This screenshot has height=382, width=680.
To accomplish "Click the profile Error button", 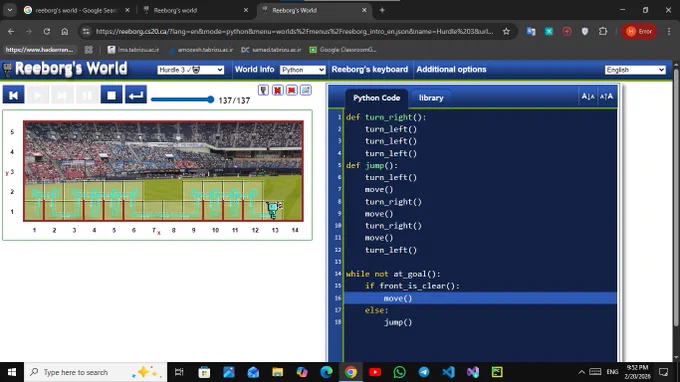I will (x=639, y=31).
